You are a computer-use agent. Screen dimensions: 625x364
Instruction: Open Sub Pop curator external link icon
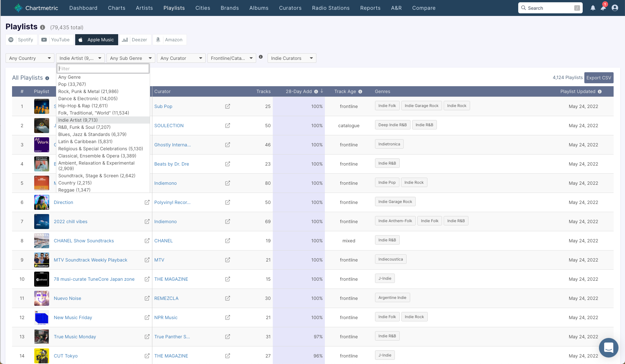tap(228, 106)
